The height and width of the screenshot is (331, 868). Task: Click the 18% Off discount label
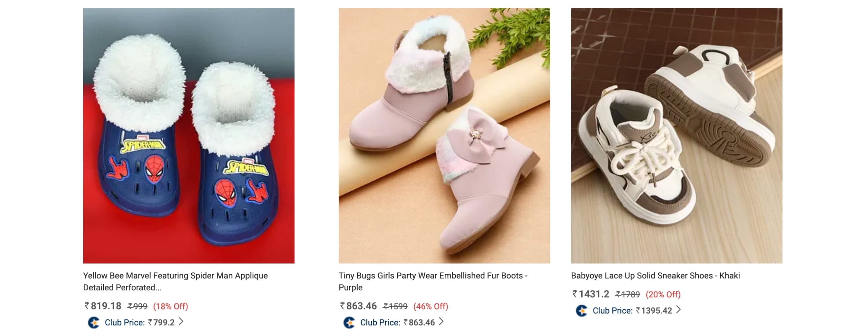tap(170, 306)
